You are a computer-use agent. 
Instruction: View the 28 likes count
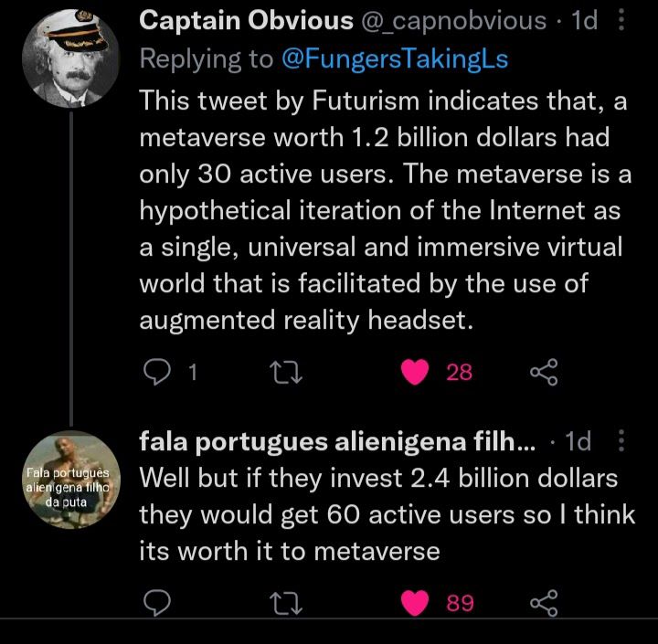click(459, 373)
